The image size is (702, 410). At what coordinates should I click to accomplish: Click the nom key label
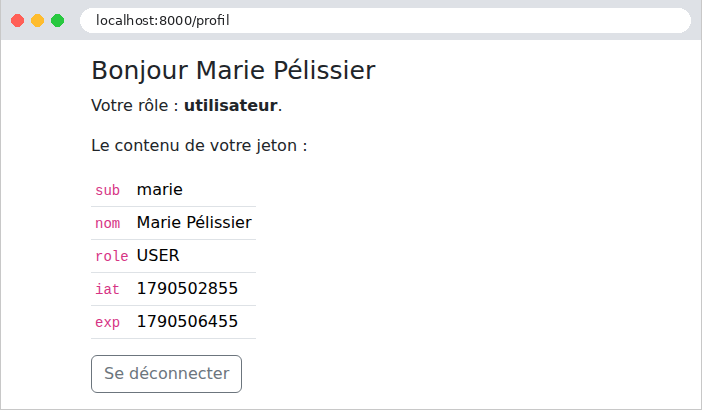pos(107,223)
